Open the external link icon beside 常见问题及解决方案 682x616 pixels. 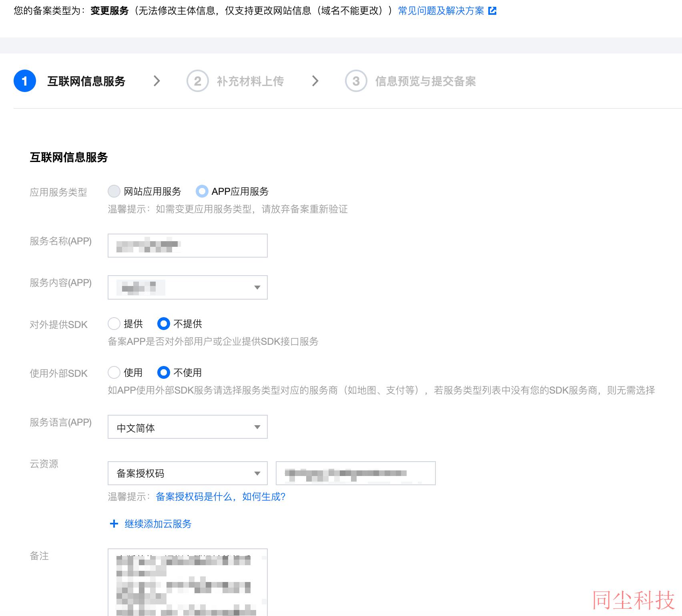point(492,11)
